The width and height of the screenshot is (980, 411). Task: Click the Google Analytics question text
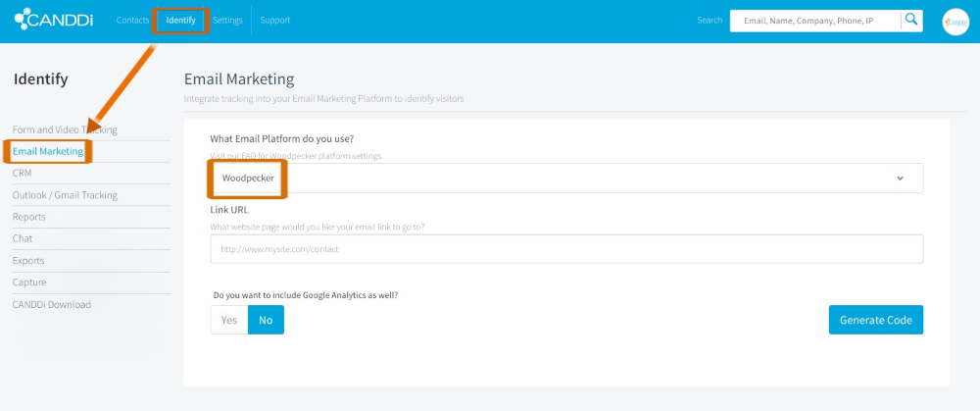pyautogui.click(x=306, y=294)
